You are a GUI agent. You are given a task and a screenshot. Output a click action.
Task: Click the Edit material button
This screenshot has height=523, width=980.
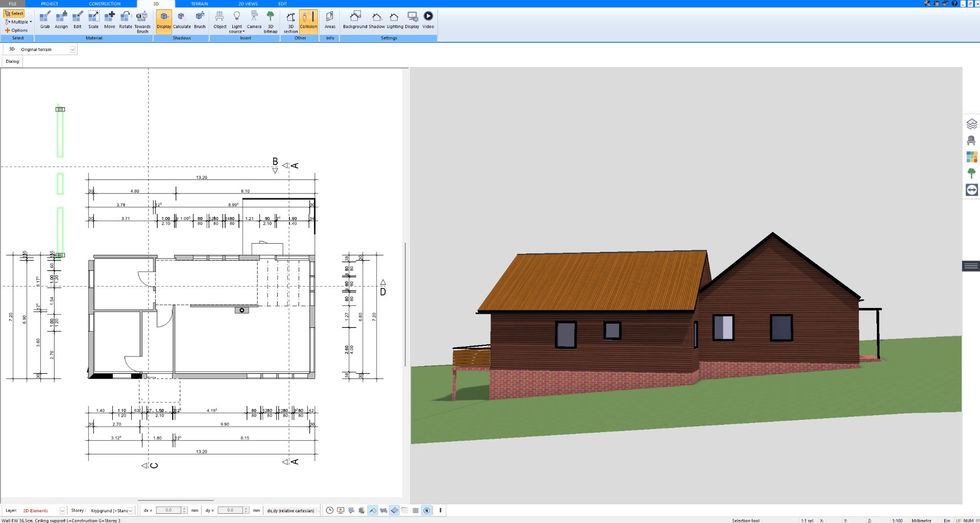coord(77,20)
